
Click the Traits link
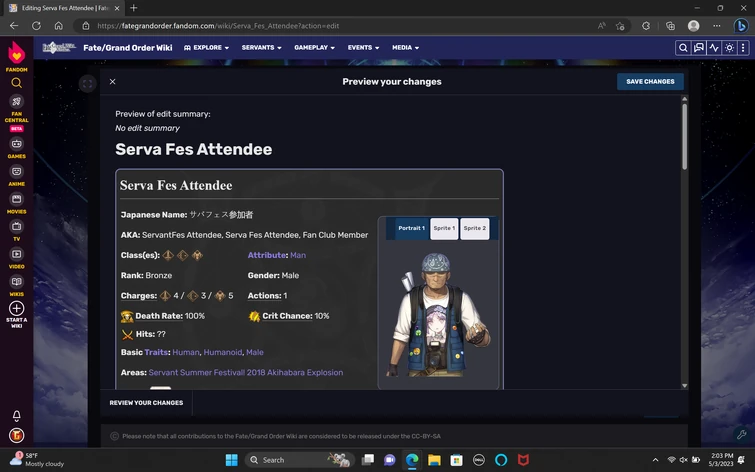(156, 352)
